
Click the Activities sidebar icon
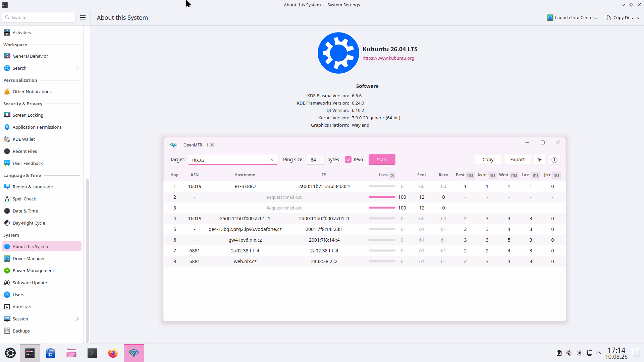tap(7, 33)
